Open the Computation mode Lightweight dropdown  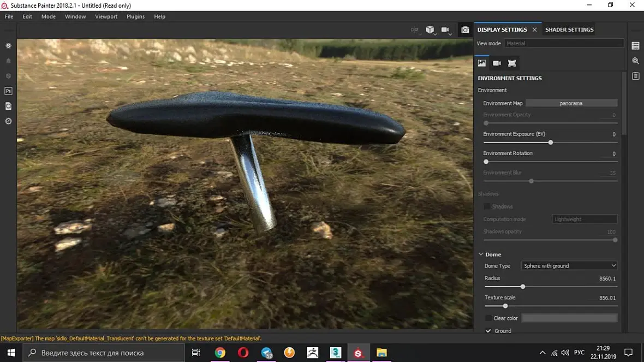[585, 219]
